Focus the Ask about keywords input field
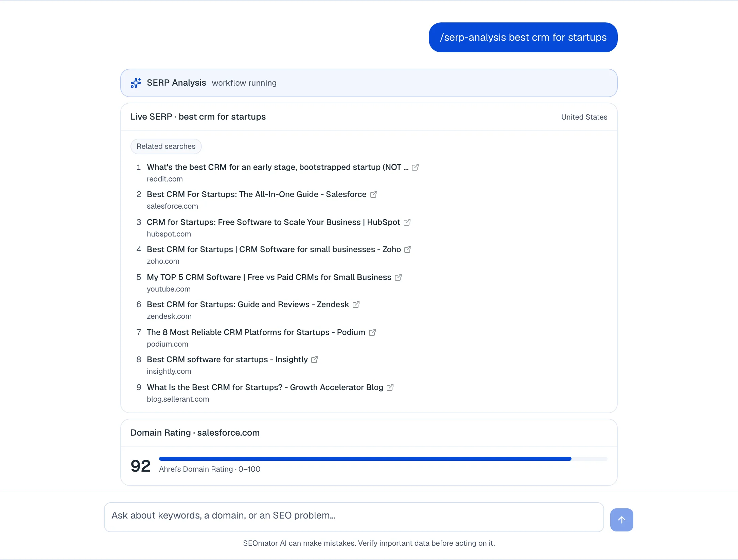The image size is (738, 560). pos(354,517)
